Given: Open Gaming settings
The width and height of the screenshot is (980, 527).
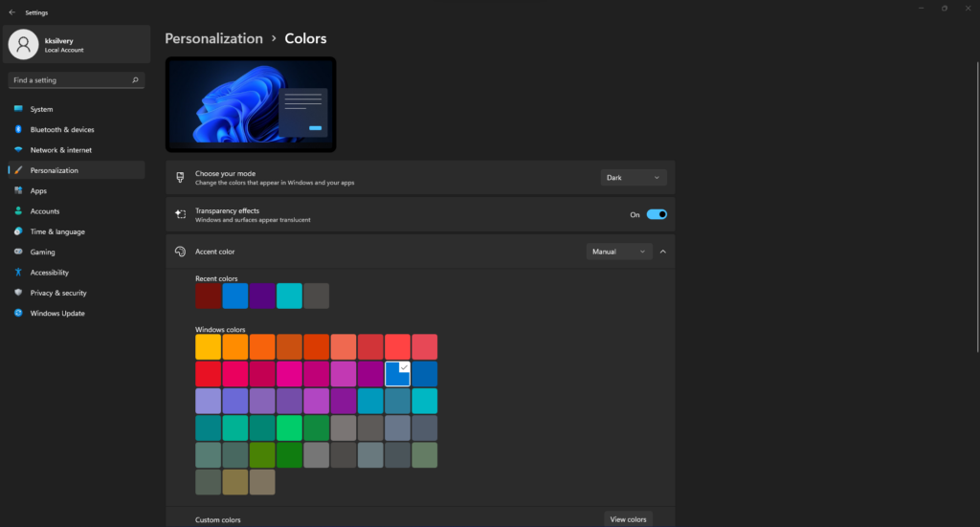Looking at the screenshot, I should point(77,252).
